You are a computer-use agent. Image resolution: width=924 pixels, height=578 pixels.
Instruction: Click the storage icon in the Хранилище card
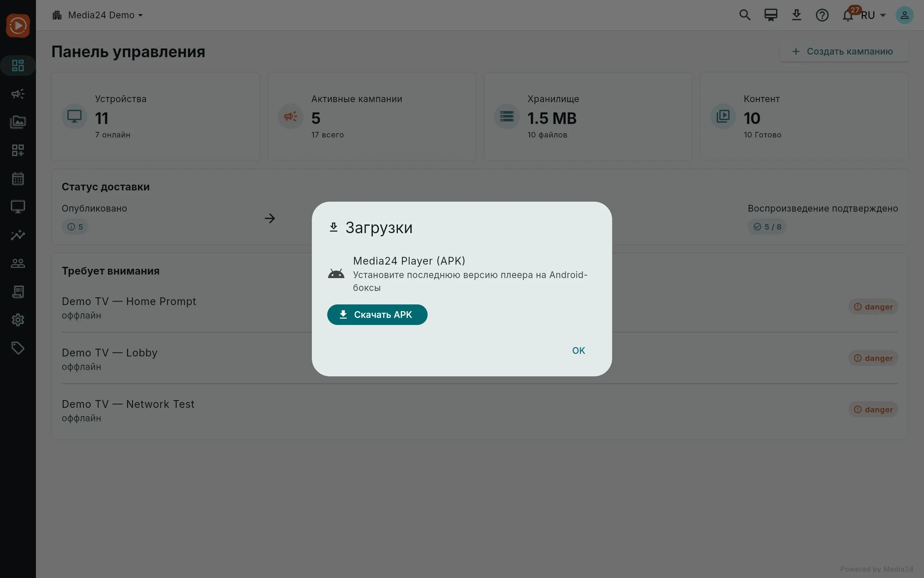click(x=507, y=116)
